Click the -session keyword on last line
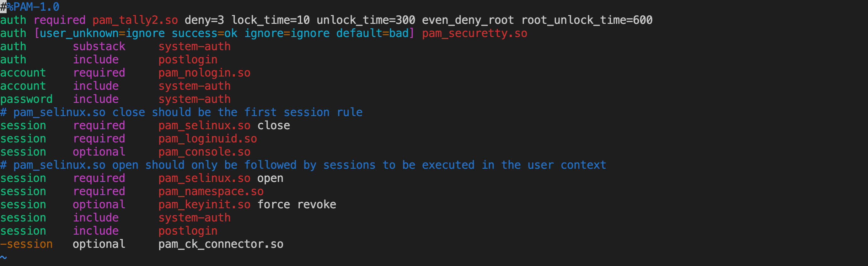The width and height of the screenshot is (868, 266). [x=26, y=244]
